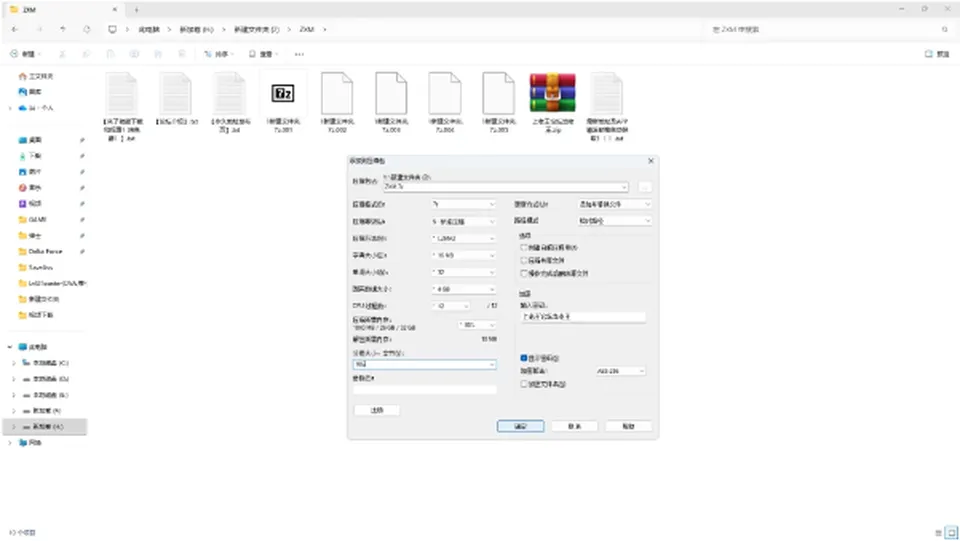Click the Copy icon in Explorer toolbar
Image resolution: width=960 pixels, height=541 pixels.
86,54
